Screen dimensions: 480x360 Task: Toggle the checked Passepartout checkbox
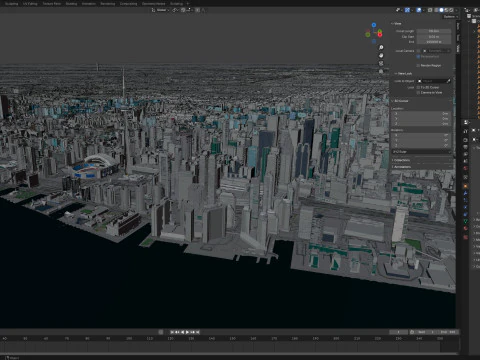coord(418,57)
